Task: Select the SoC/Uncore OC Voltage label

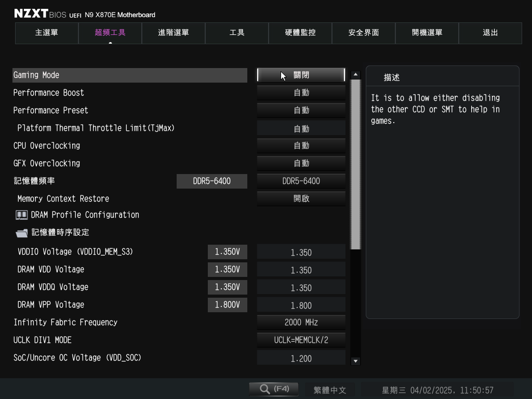Action: pyautogui.click(x=77, y=357)
